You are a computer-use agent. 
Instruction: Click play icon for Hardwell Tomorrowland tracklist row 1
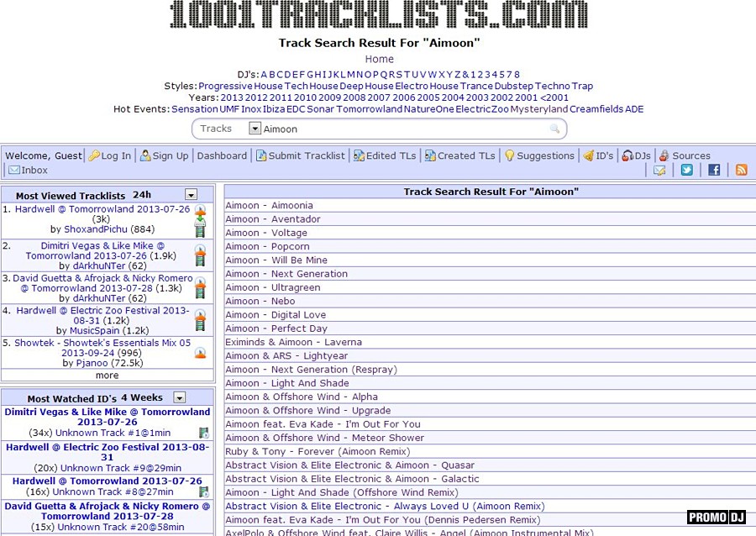pyautogui.click(x=200, y=210)
